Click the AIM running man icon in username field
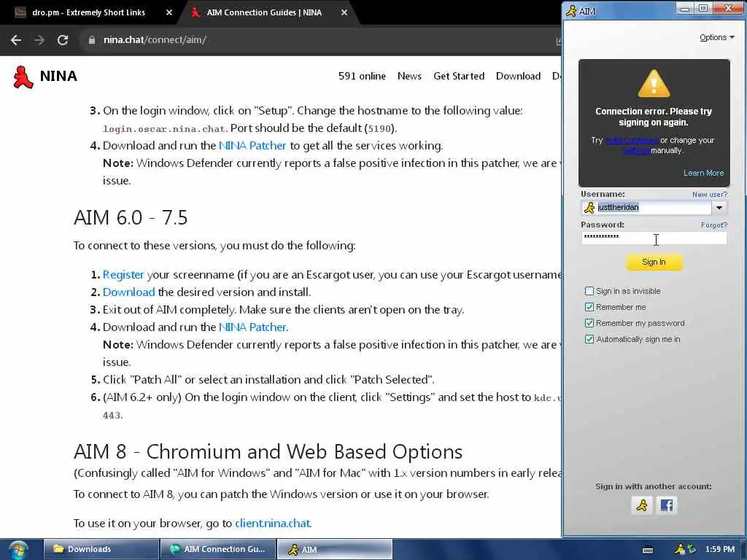Viewport: 747px width, 560px height. pos(589,208)
